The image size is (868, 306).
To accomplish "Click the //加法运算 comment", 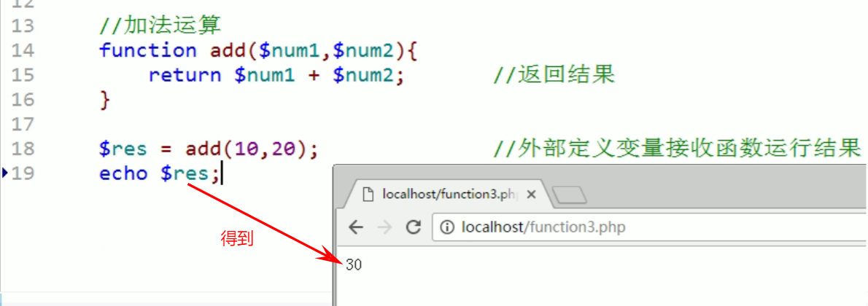I will 159,26.
